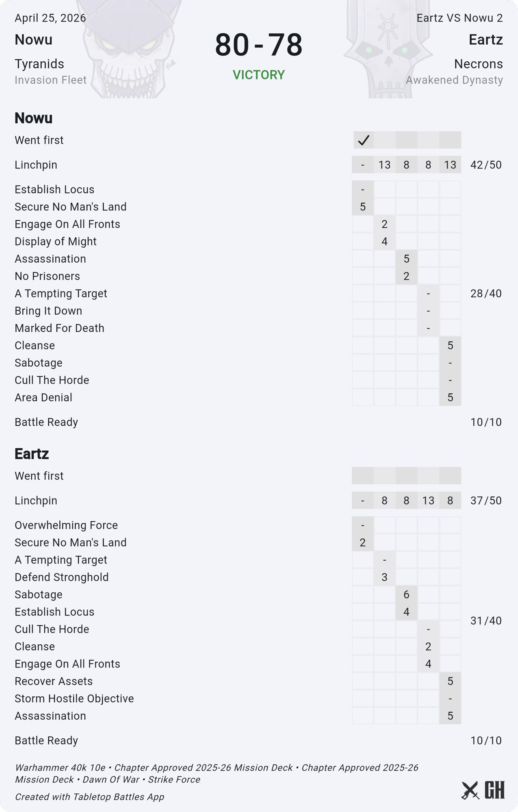Click the 80 - 78 final score
The width and height of the screenshot is (518, 812).
tap(259, 45)
